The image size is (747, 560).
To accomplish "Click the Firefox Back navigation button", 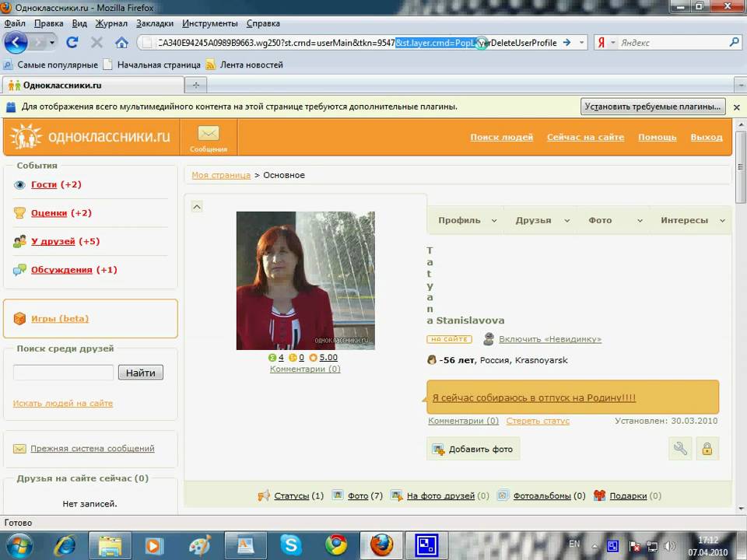I will click(x=16, y=42).
